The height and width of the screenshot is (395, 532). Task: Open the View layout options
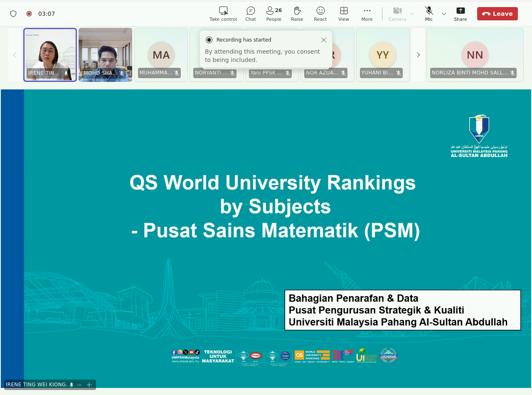point(344,14)
